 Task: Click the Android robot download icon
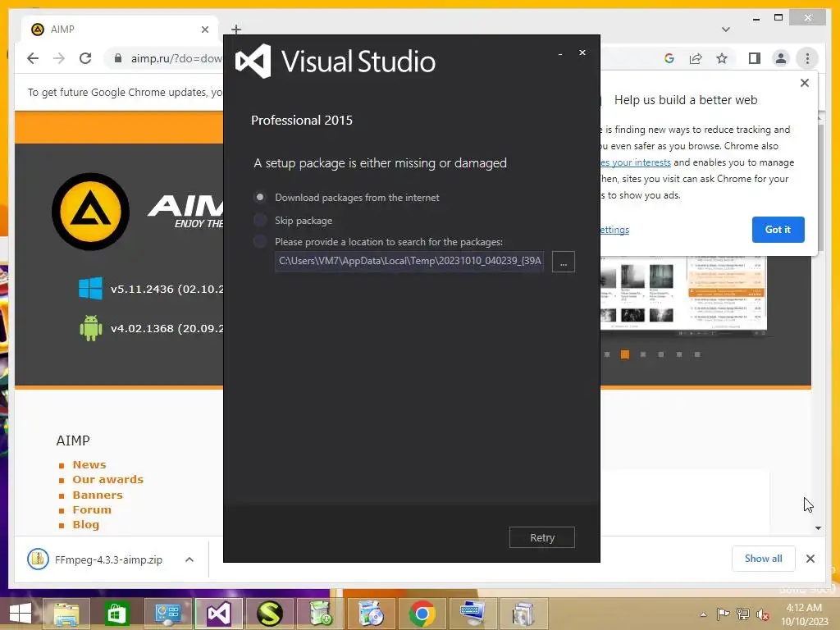(90, 328)
